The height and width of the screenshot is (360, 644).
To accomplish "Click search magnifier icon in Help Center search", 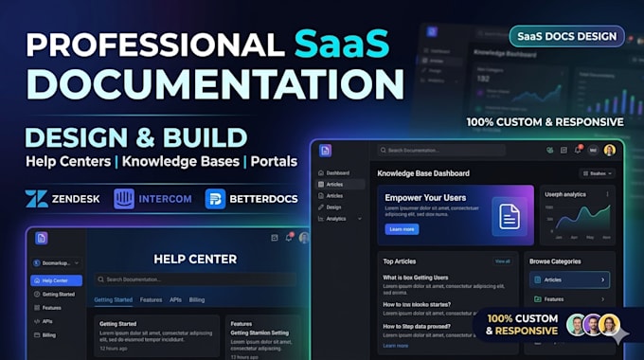I will pos(100,279).
